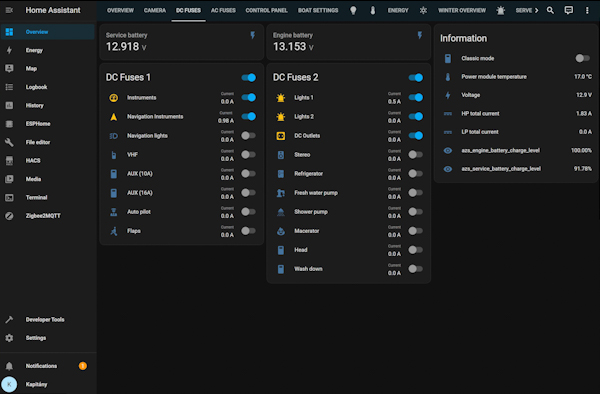Open Terminal in sidebar

[47, 197]
